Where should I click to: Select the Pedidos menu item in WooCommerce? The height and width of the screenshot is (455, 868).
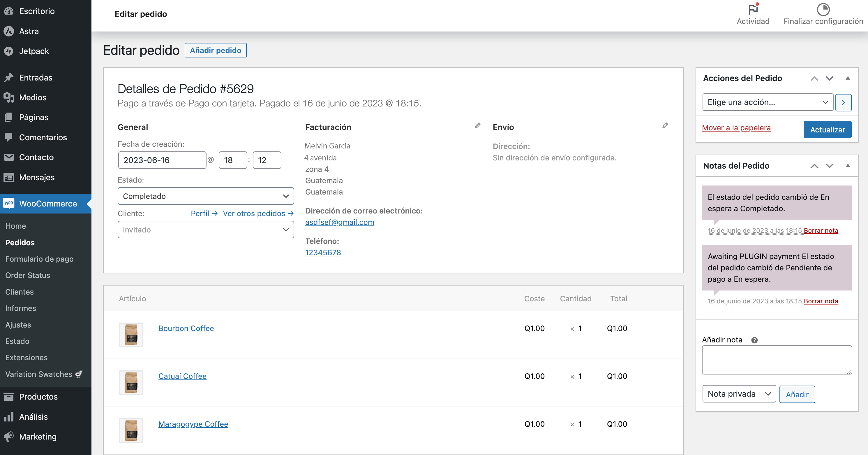(20, 242)
